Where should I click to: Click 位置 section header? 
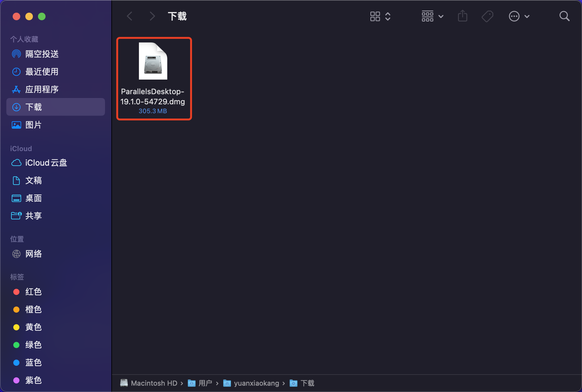pyautogui.click(x=17, y=239)
